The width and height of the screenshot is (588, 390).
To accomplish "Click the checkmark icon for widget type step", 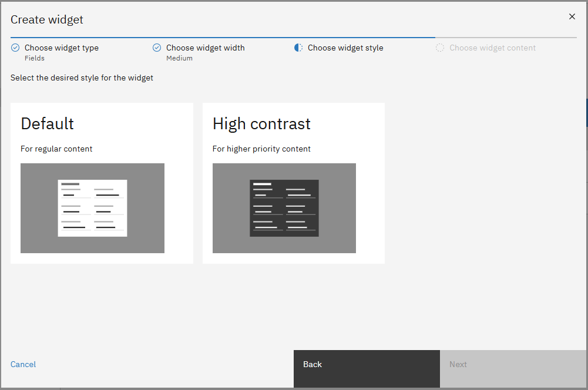I will [x=15, y=48].
